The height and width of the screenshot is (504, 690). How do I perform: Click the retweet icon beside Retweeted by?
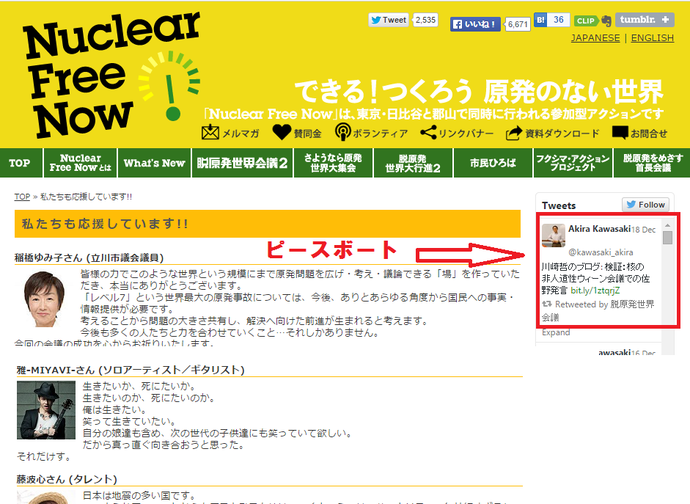coord(547,304)
